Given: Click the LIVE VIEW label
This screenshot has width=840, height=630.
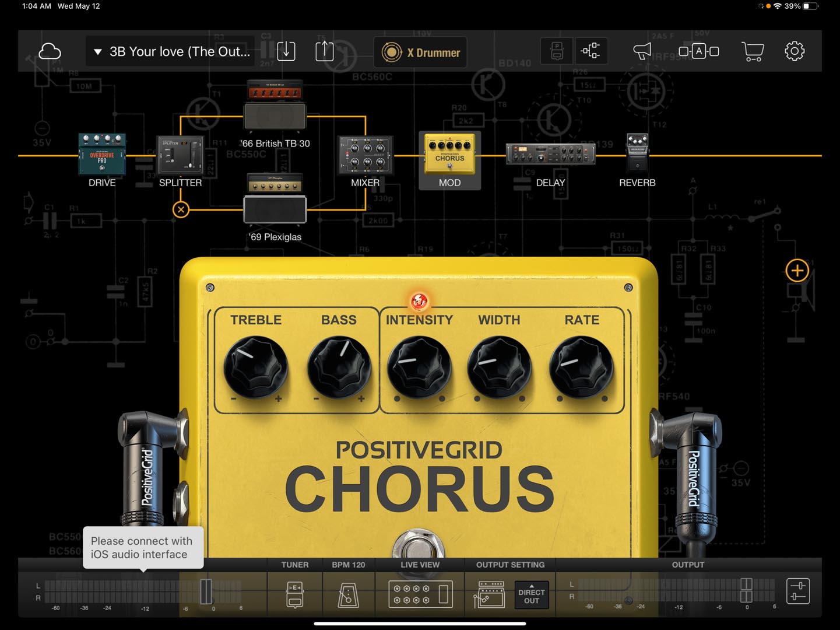Looking at the screenshot, I should [420, 565].
